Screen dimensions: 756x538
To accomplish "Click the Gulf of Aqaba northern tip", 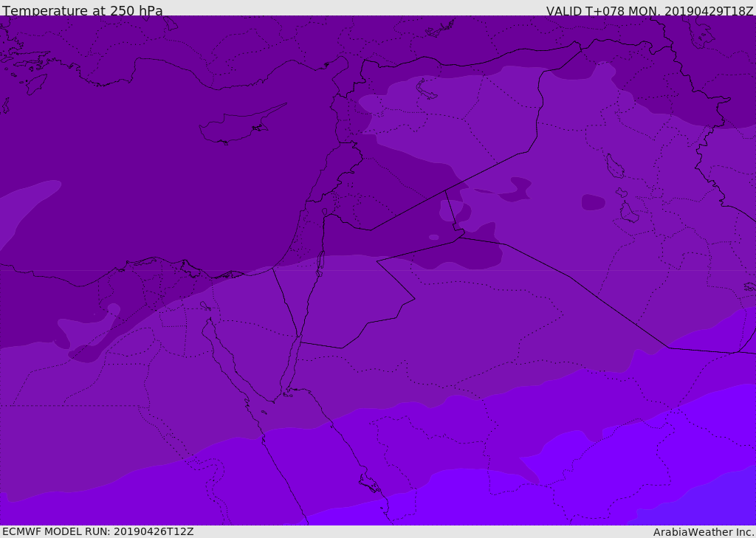I will pyautogui.click(x=299, y=339).
